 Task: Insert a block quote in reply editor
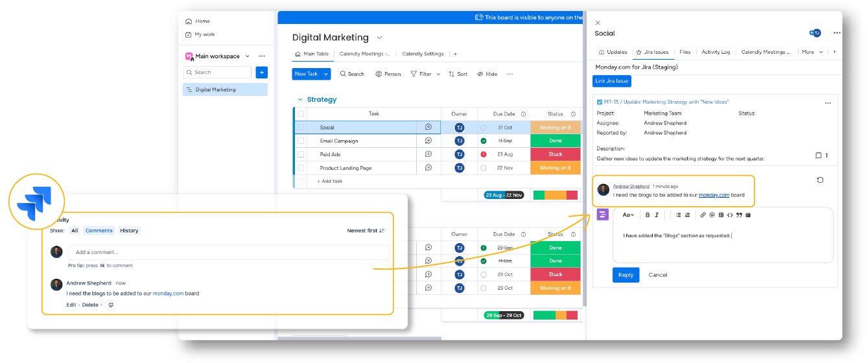739,215
